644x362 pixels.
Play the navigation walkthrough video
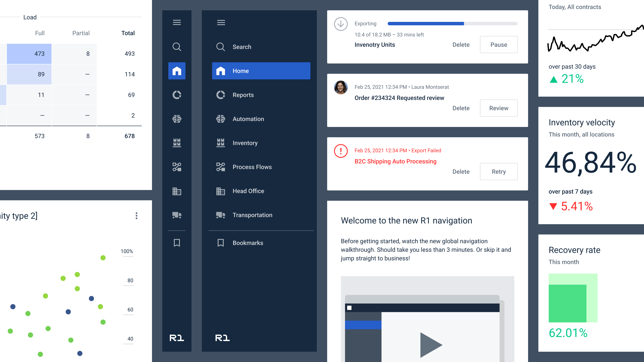pyautogui.click(x=431, y=345)
